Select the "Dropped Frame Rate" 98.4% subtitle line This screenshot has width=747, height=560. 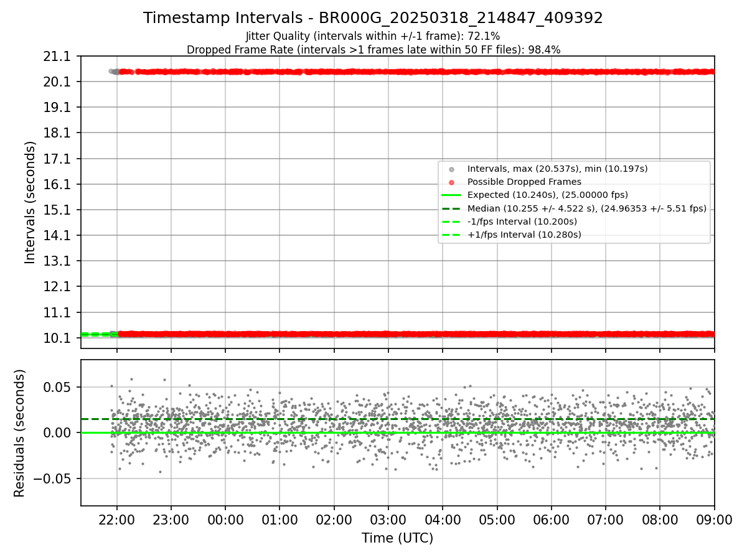[374, 49]
